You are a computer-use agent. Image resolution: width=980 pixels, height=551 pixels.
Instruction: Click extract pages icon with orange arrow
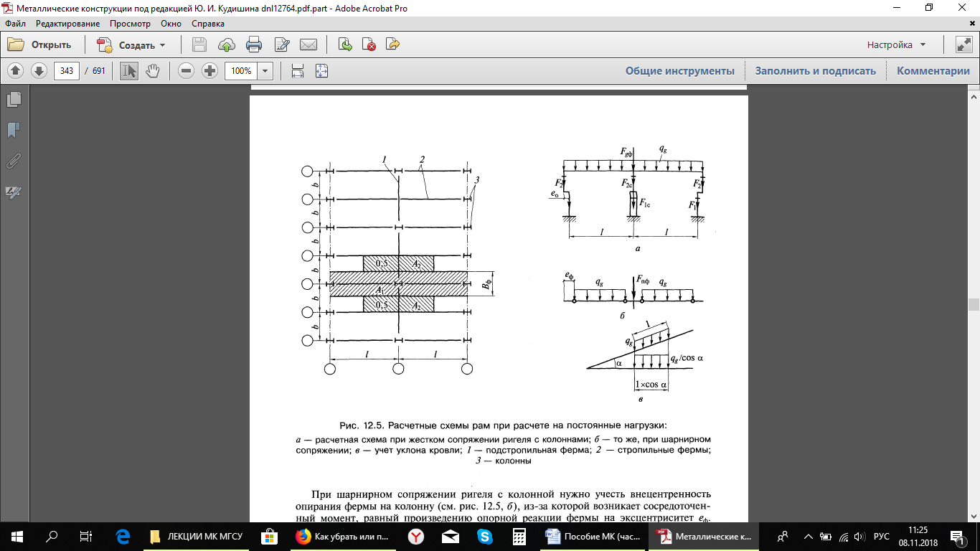392,44
